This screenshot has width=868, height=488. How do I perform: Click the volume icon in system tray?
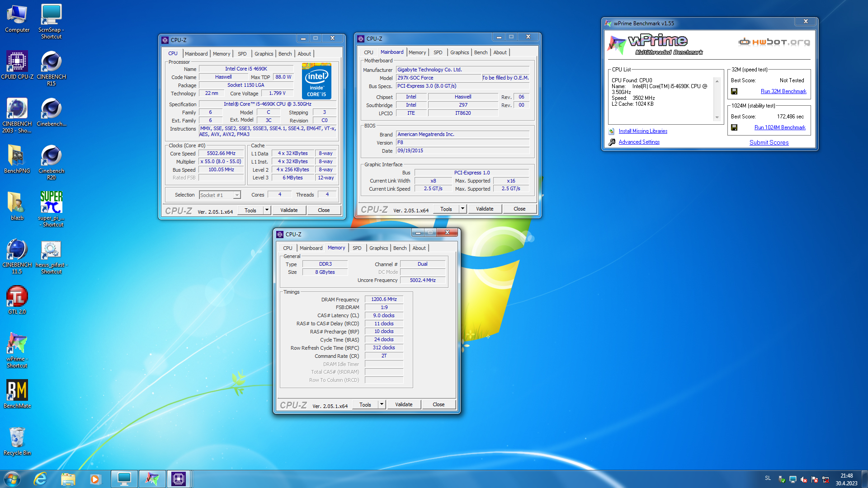click(x=804, y=479)
